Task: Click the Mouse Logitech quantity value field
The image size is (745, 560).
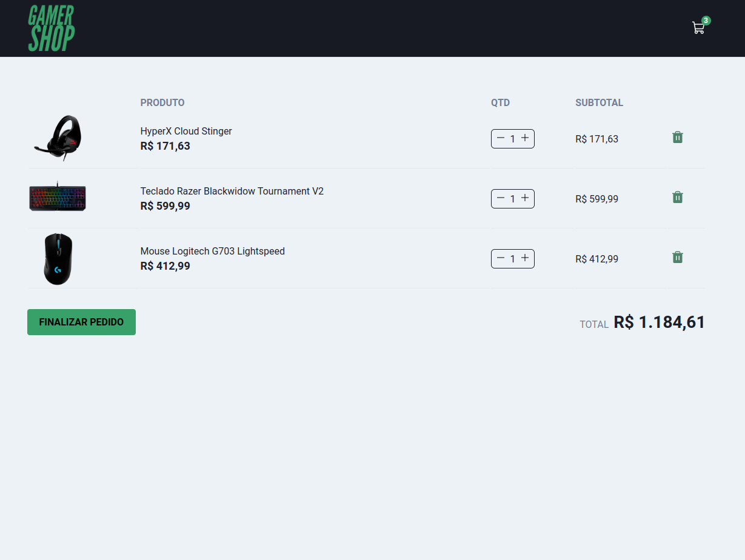Action: [512, 259]
